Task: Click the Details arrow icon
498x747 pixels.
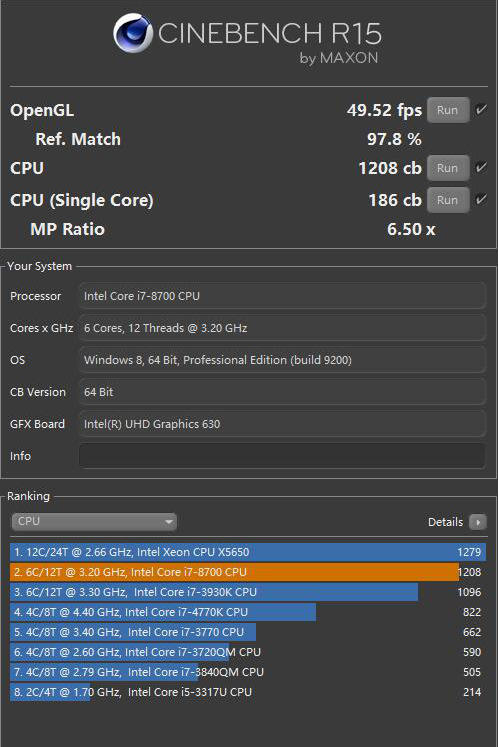Action: 478,522
